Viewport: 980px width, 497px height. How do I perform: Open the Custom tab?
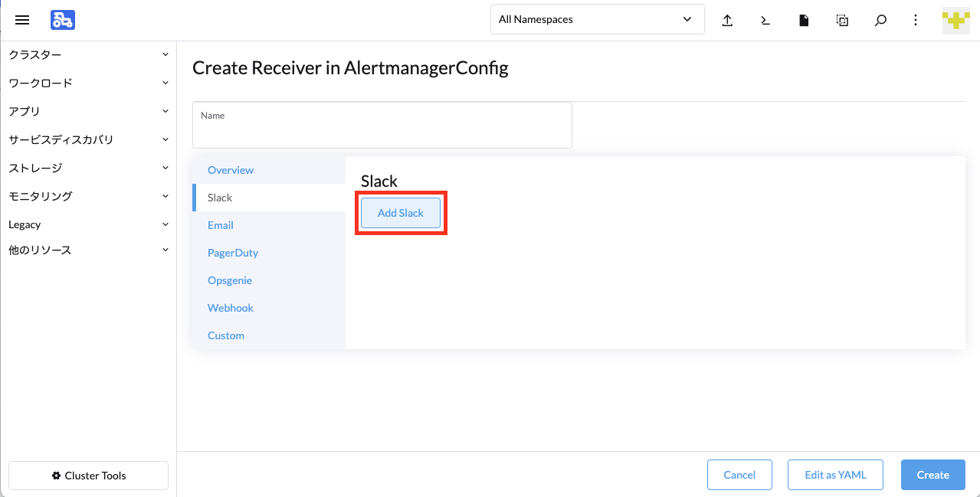click(x=269, y=335)
